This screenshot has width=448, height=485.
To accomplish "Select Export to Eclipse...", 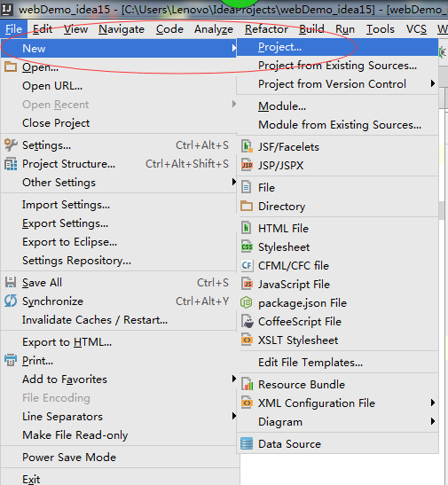I will [119, 242].
